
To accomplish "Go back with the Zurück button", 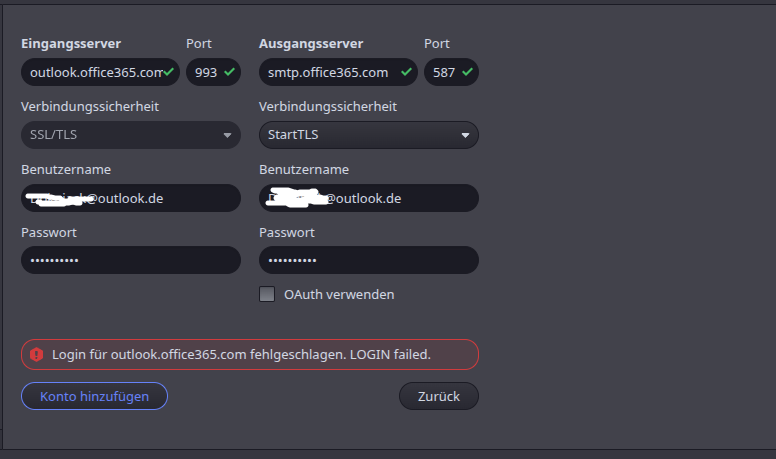I will tap(438, 396).
